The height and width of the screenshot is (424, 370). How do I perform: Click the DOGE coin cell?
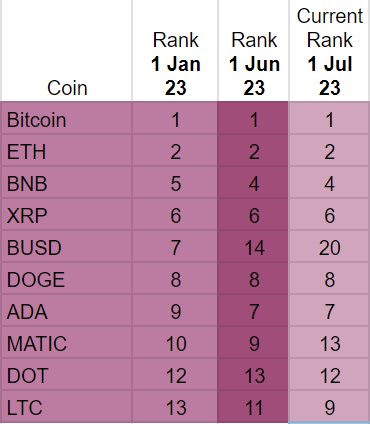click(67, 278)
